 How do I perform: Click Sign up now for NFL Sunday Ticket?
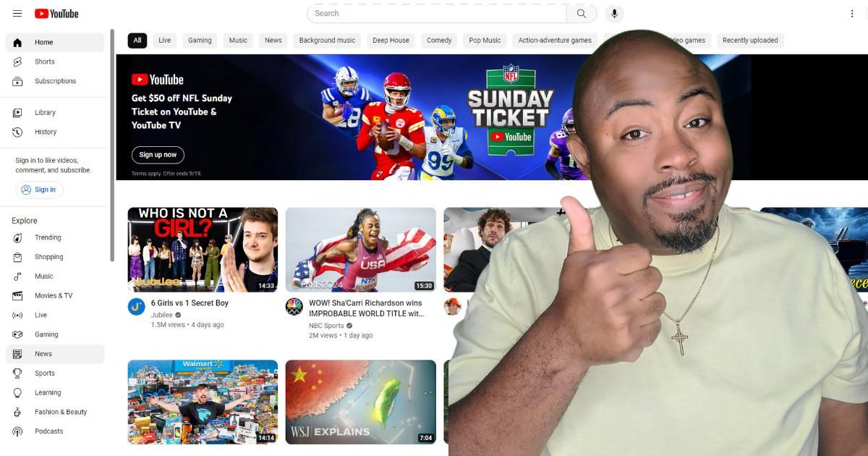(158, 154)
